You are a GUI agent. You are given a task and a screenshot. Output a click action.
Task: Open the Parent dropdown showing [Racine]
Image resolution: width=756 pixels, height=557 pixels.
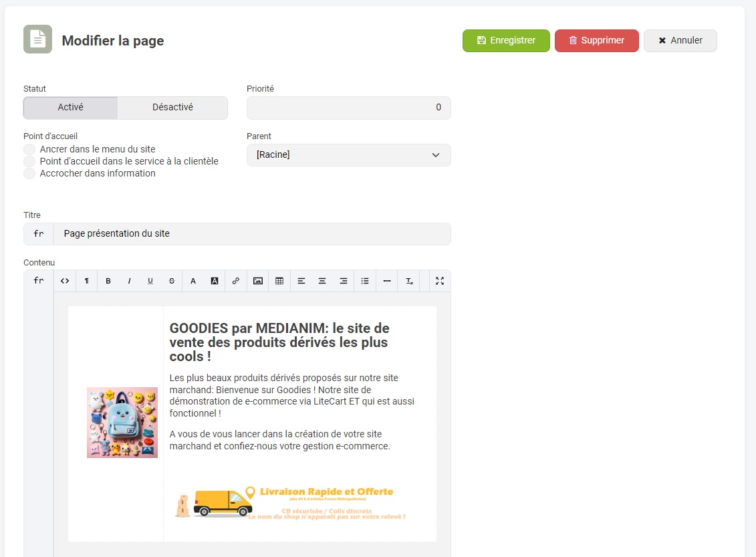[x=349, y=155]
